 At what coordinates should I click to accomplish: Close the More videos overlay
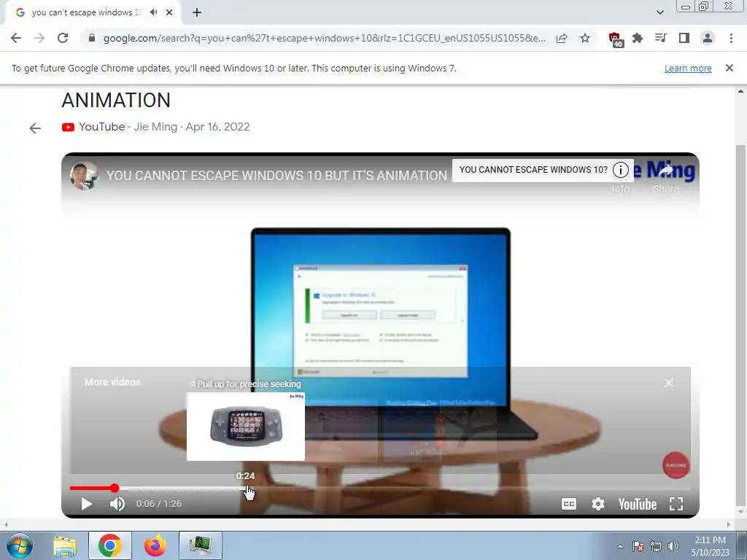point(669,382)
